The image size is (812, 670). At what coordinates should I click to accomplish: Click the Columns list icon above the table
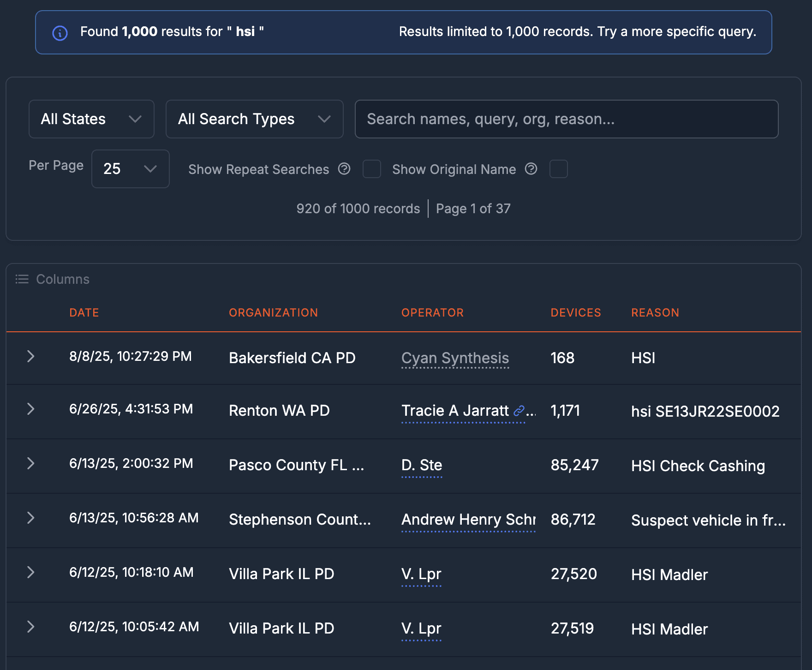[22, 279]
